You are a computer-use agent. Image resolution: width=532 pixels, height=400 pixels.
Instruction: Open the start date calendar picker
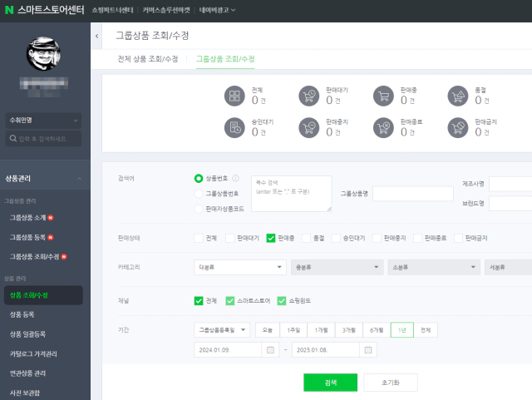click(x=270, y=350)
